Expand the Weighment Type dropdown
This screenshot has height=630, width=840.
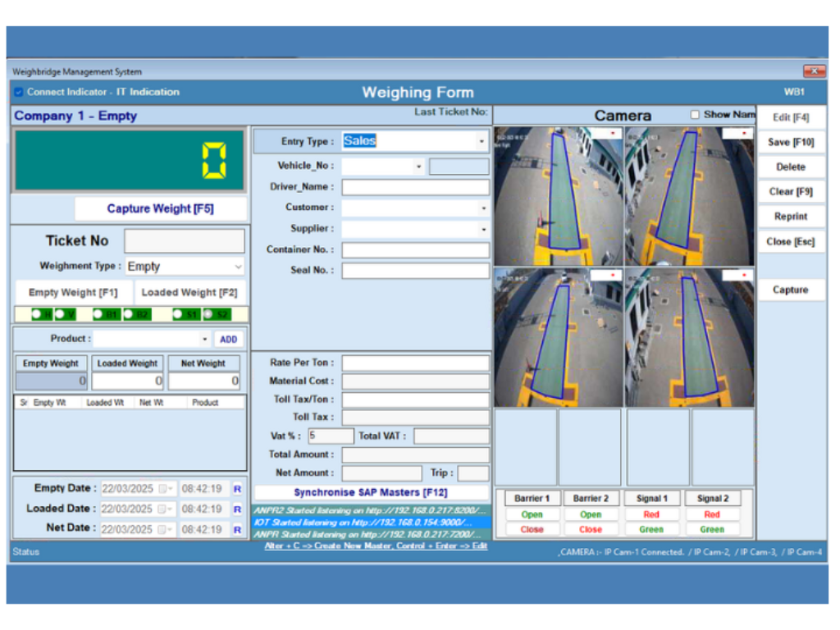tap(238, 267)
